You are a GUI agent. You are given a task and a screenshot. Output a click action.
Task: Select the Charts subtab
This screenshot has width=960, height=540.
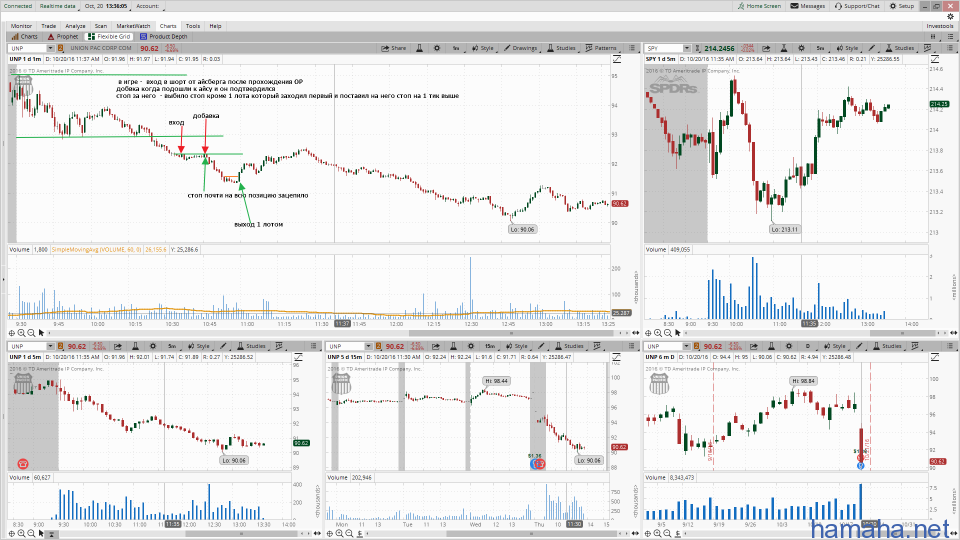[x=24, y=37]
